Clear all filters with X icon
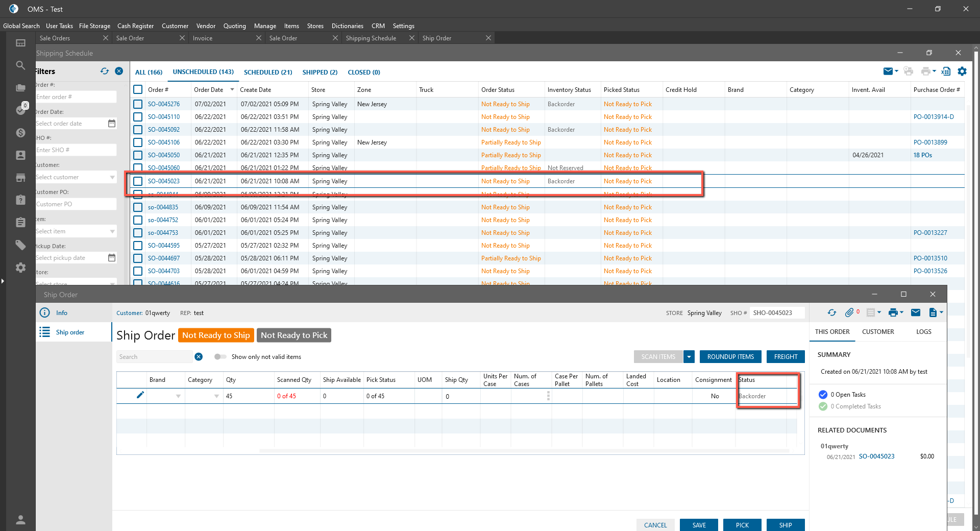The width and height of the screenshot is (980, 531). (x=119, y=71)
